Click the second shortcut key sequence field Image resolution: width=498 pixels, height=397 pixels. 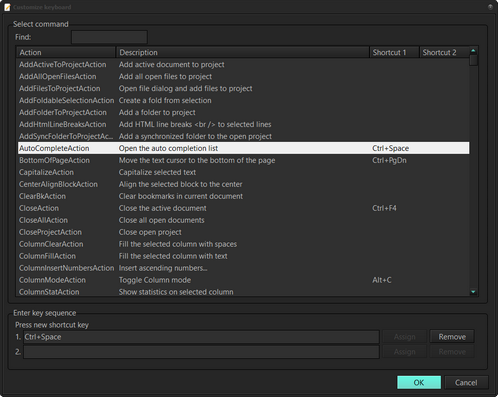[x=201, y=352]
